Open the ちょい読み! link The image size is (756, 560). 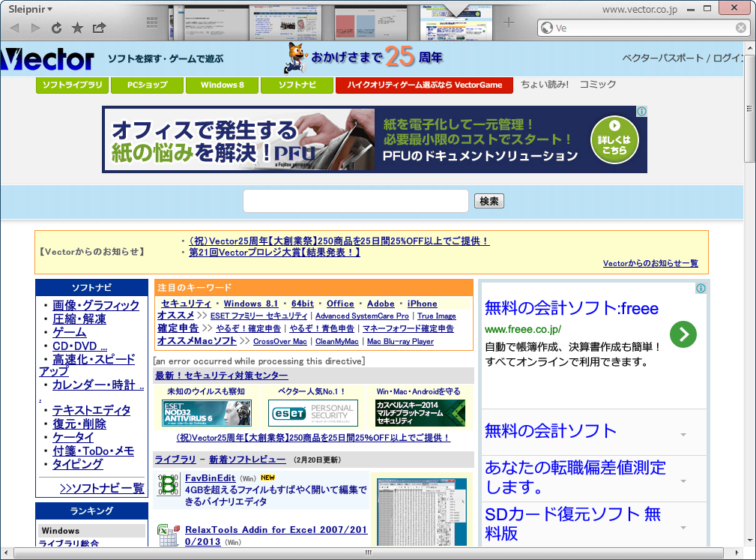[x=545, y=85]
